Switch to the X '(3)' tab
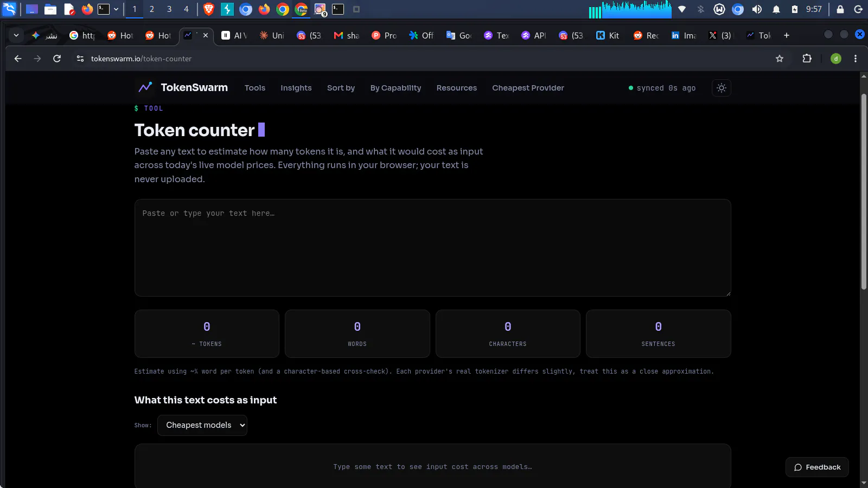 coord(722,35)
